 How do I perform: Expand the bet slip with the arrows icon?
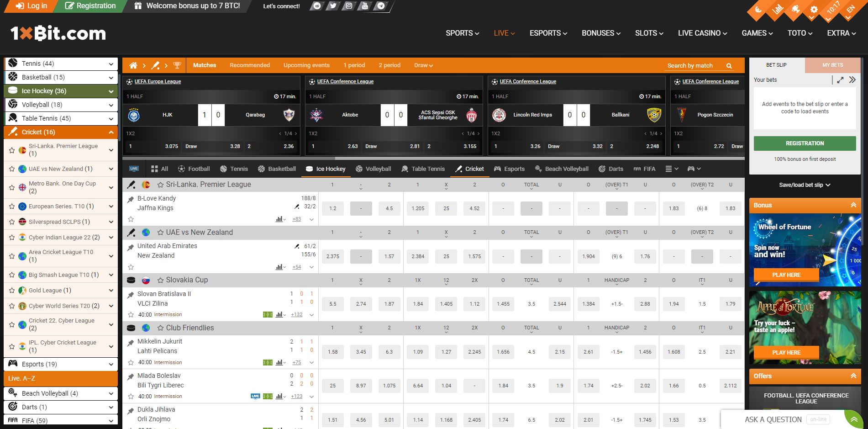tap(840, 80)
